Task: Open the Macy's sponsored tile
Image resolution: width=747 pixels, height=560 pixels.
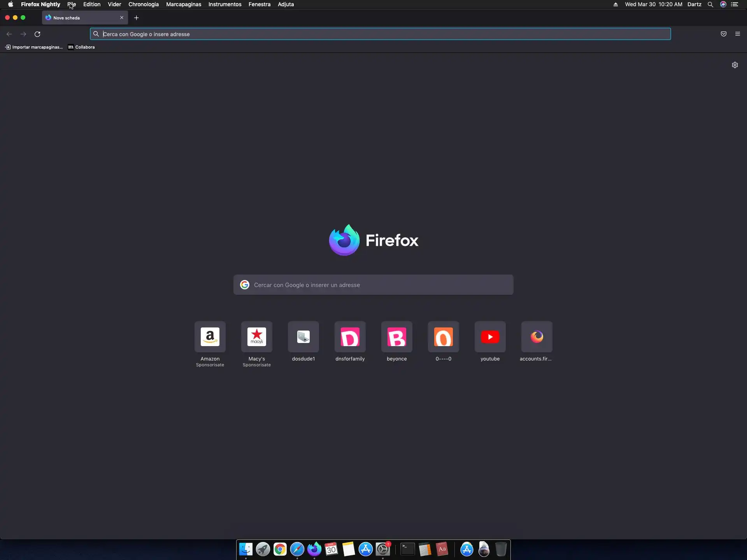Action: (257, 337)
